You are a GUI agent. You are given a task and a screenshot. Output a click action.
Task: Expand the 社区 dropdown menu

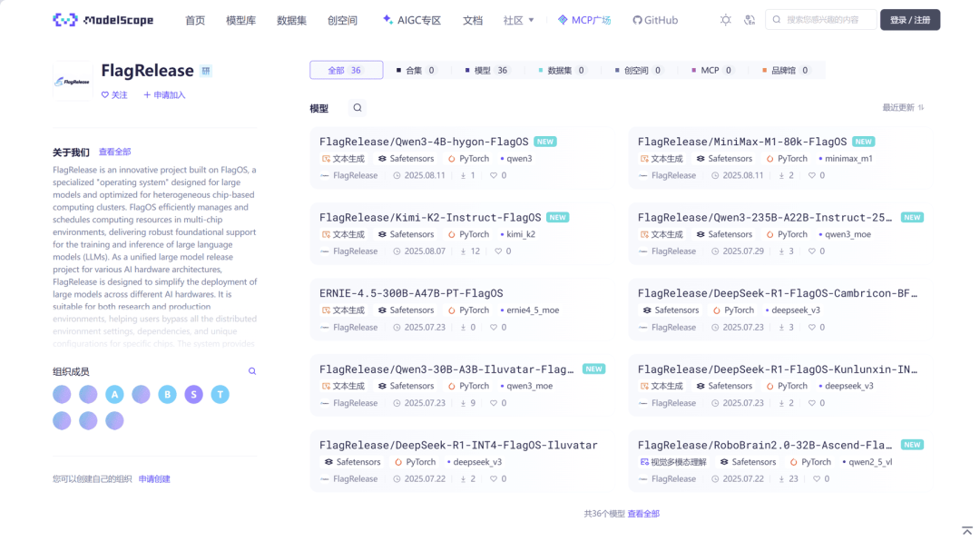pyautogui.click(x=519, y=20)
